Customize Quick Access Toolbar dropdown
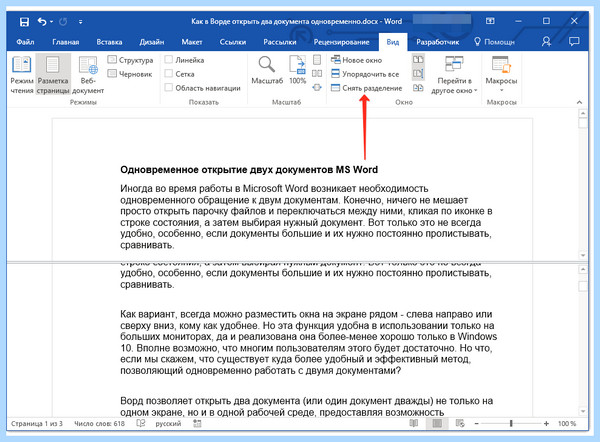The height and width of the screenshot is (442, 600). coord(80,22)
